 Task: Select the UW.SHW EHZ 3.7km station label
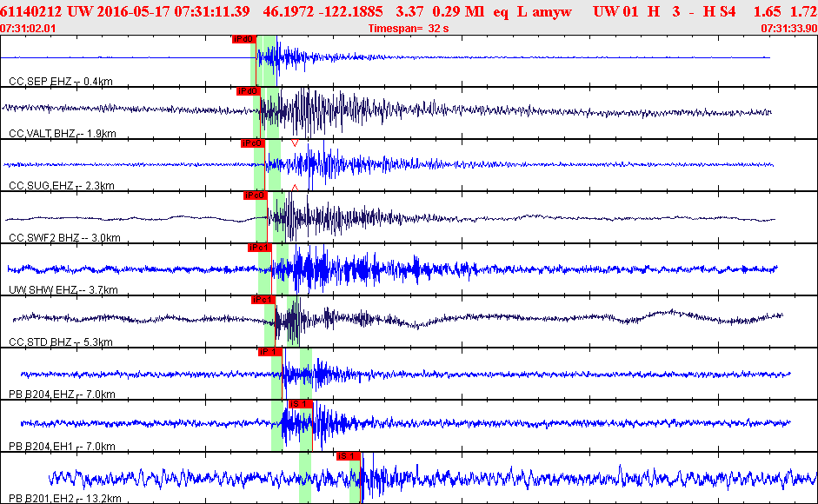pyautogui.click(x=63, y=290)
